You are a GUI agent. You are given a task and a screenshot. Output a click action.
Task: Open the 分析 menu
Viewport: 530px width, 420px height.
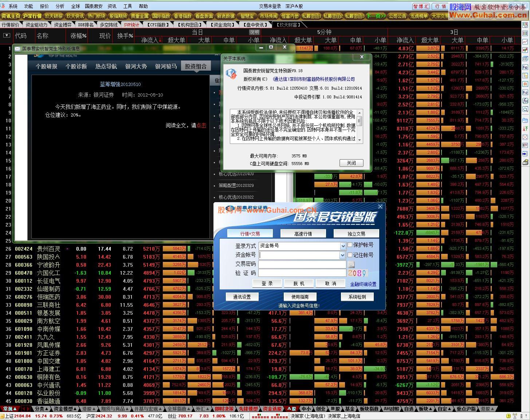60,6
